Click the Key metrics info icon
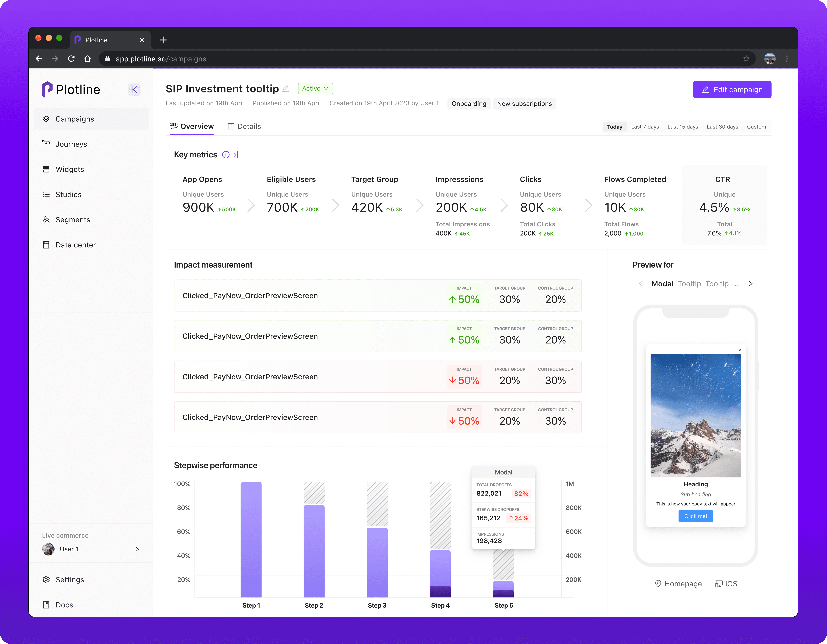Viewport: 827px width, 644px height. [226, 155]
